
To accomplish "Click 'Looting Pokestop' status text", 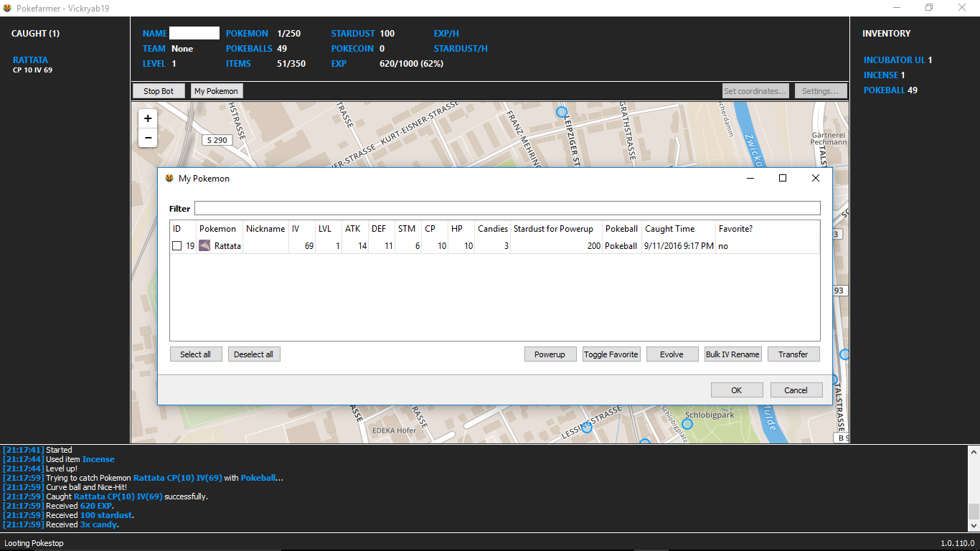I will (34, 543).
